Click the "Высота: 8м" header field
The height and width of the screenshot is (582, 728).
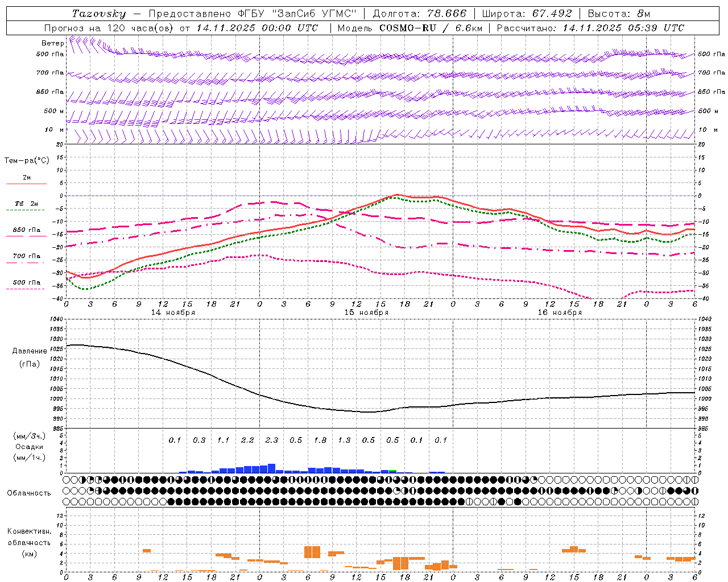pos(619,14)
